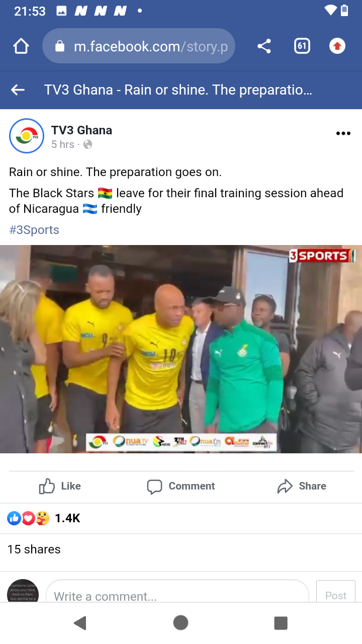Tap the Android back navigation button
Viewport: 362px width, 644px height.
[x=80, y=623]
